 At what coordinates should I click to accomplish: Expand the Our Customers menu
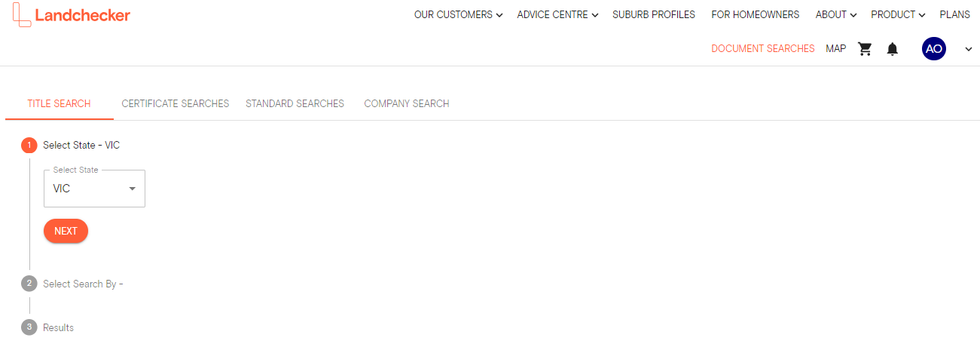pyautogui.click(x=458, y=14)
